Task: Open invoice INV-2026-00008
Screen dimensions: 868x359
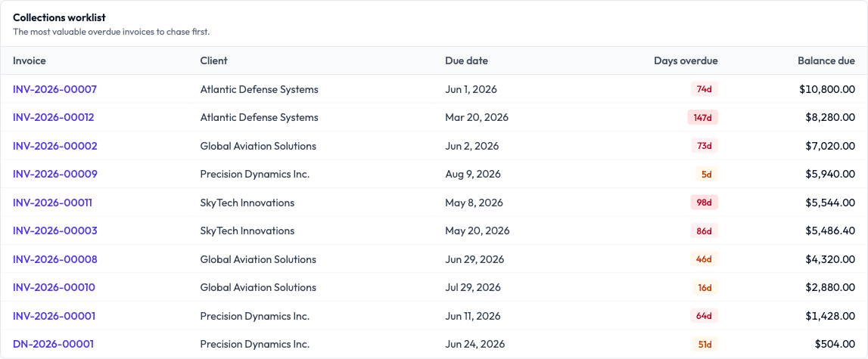Action: point(54,259)
